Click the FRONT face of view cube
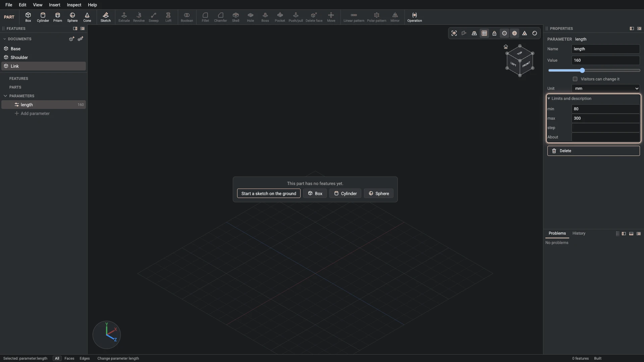This screenshot has width=644, height=362. point(526,64)
